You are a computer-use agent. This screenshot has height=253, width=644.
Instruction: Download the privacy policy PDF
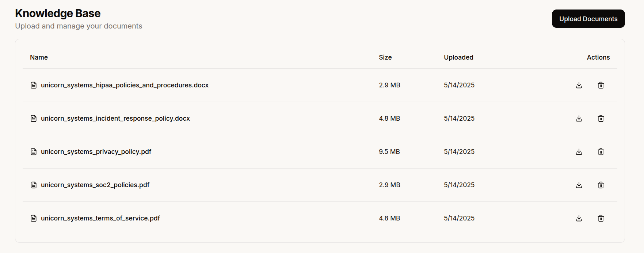[579, 152]
